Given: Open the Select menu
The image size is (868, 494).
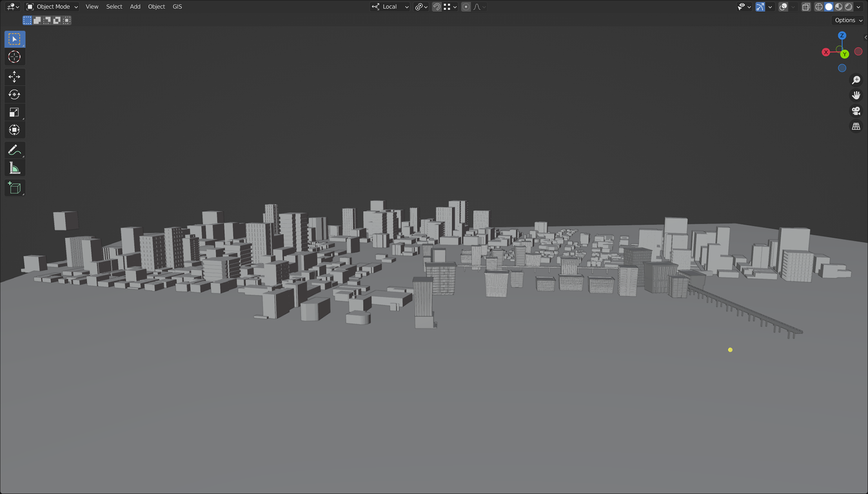Looking at the screenshot, I should tap(114, 6).
